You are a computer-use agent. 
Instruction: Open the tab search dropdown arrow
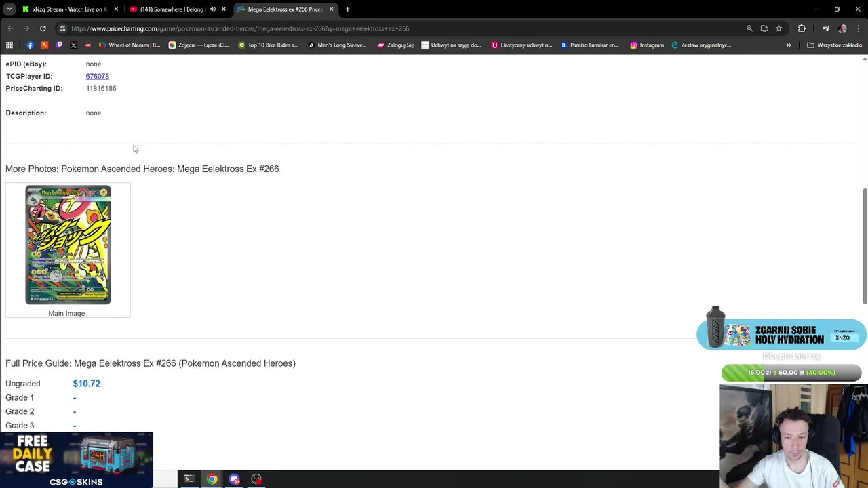point(9,9)
